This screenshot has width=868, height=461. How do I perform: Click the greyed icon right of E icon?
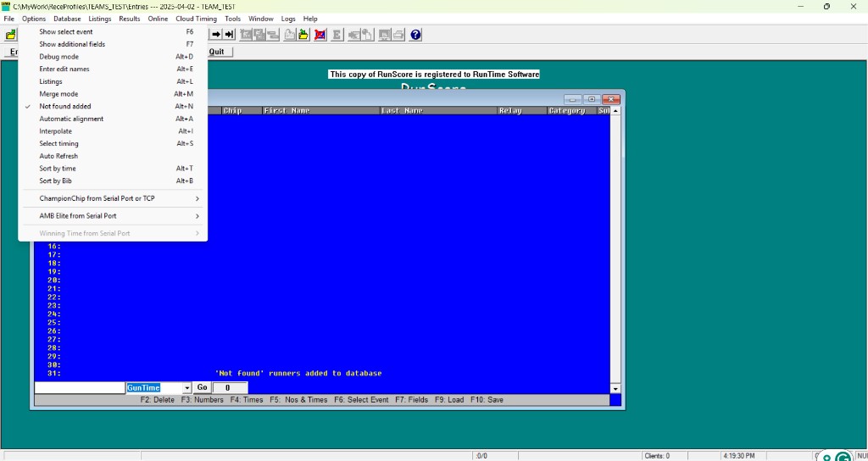(x=353, y=35)
